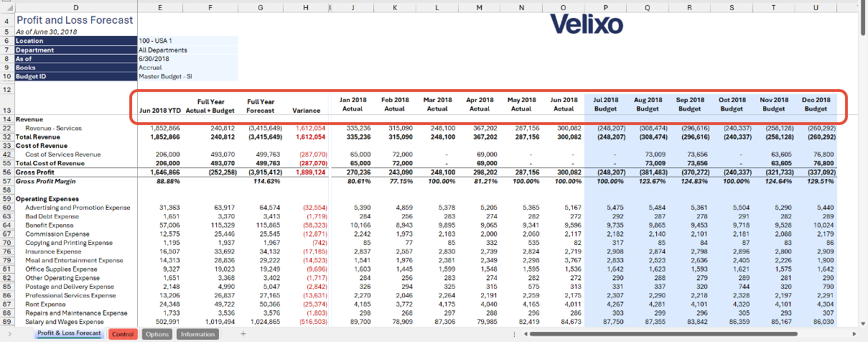Viewport: 868px width, 342px height.
Task: Add a new sheet with plus icon
Action: 243,334
